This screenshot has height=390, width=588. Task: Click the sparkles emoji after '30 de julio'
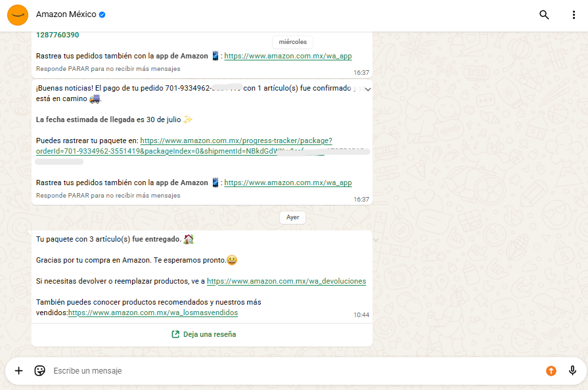pos(187,119)
